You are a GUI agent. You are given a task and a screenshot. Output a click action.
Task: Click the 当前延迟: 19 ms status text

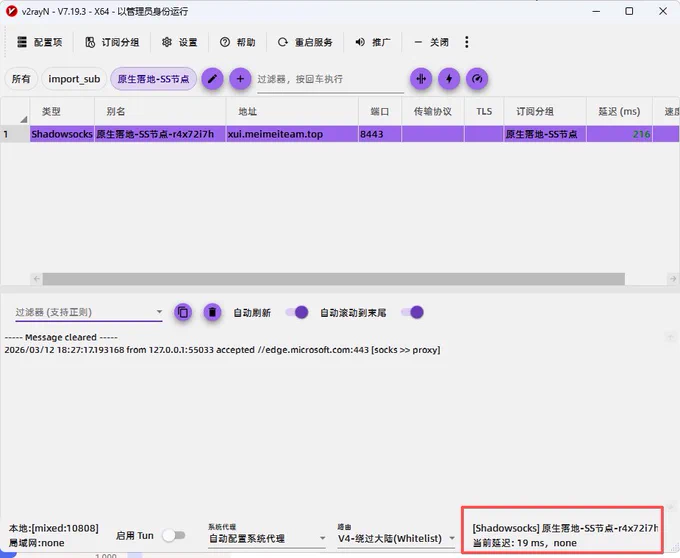pos(524,543)
